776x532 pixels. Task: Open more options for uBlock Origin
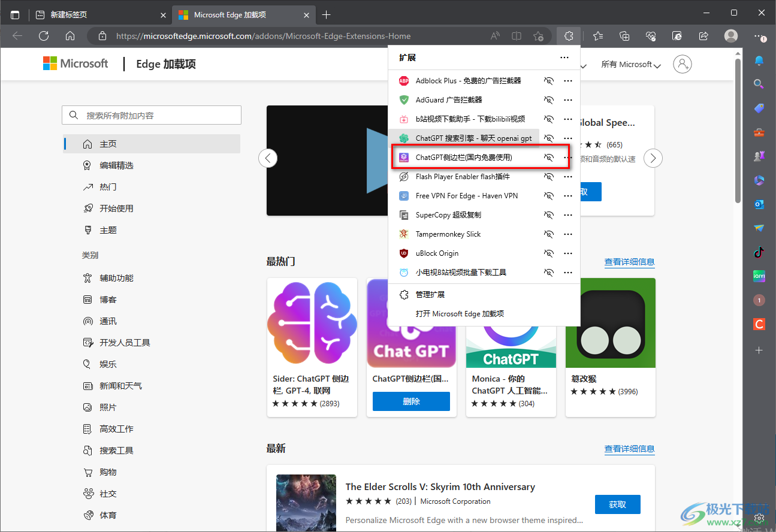pyautogui.click(x=568, y=253)
